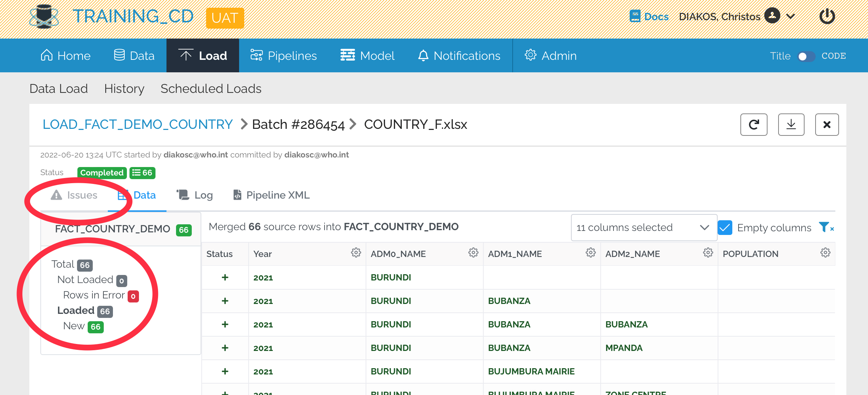
Task: Open the Docs book link
Action: 649,17
